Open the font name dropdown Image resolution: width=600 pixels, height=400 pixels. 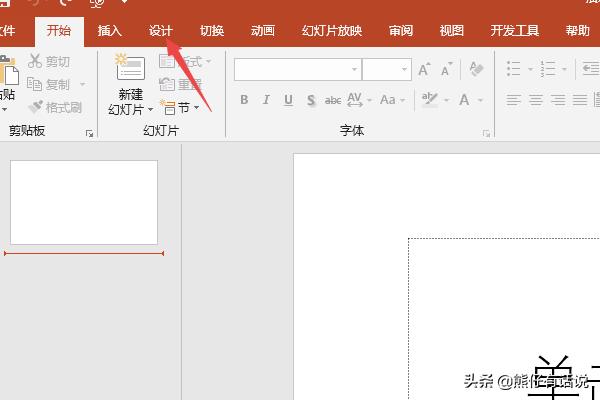point(354,70)
